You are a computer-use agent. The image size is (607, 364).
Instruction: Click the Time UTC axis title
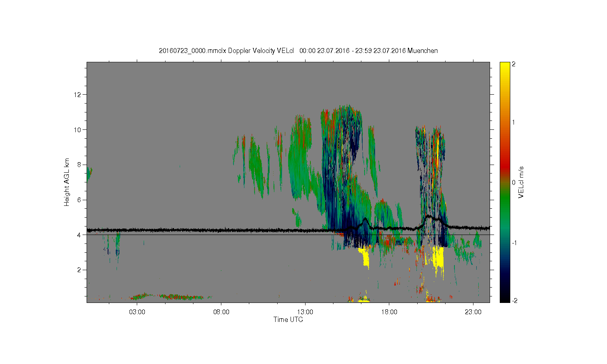288,320
